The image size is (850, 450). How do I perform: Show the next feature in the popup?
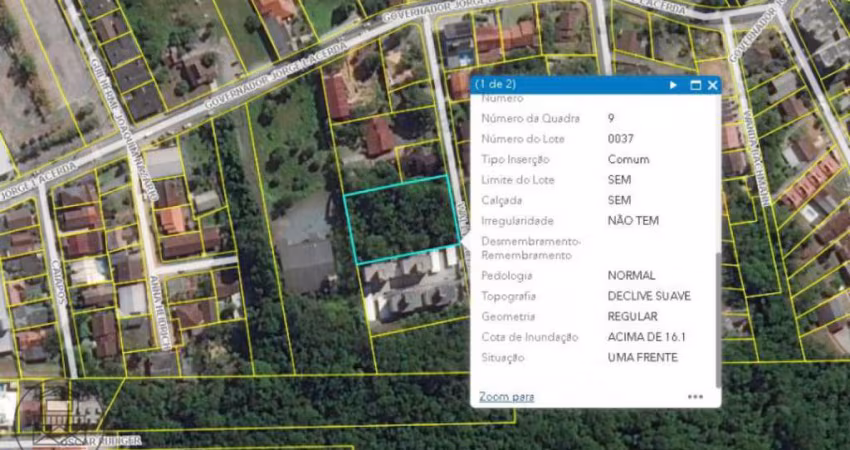coord(673,85)
